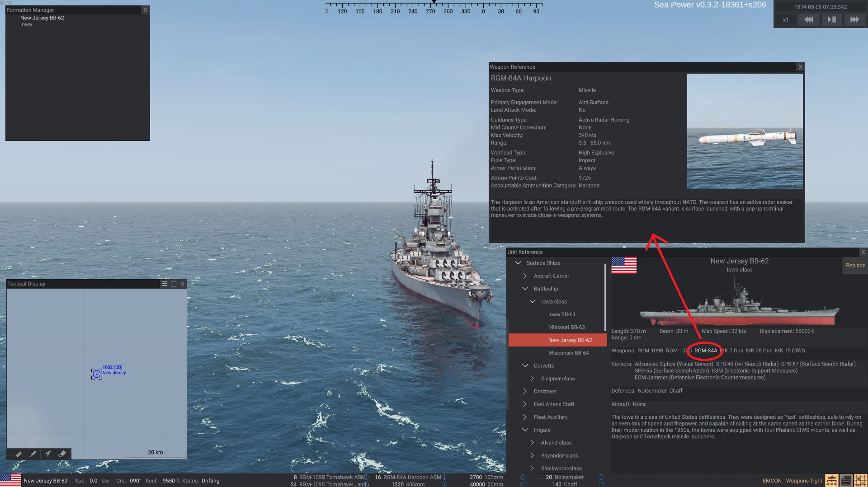868x487 pixels.
Task: Click the list panel icon in bottom bar
Action: [846, 480]
